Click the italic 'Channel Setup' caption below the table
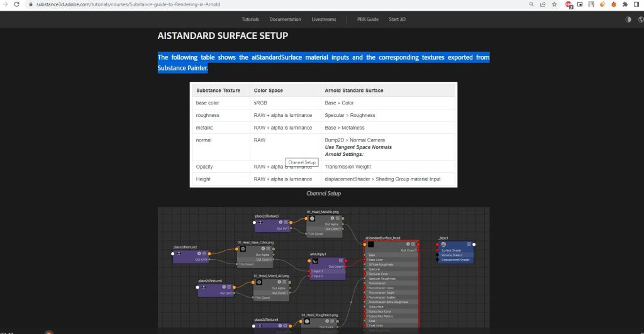Viewport: 644px width, 334px height. click(324, 193)
